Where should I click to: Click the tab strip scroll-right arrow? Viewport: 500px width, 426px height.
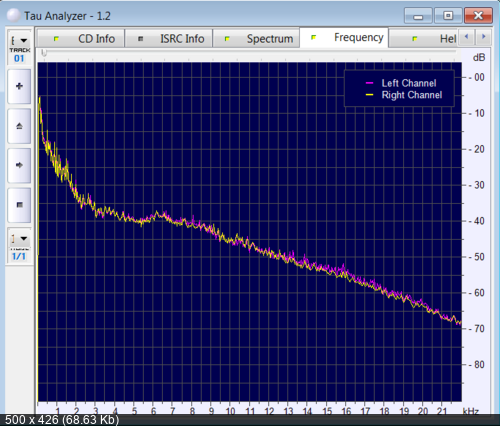483,37
